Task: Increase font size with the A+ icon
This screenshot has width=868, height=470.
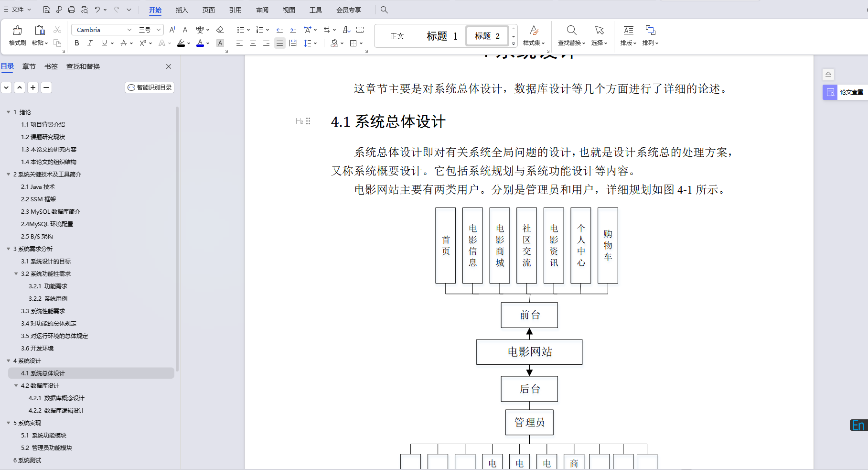Action: pos(173,30)
